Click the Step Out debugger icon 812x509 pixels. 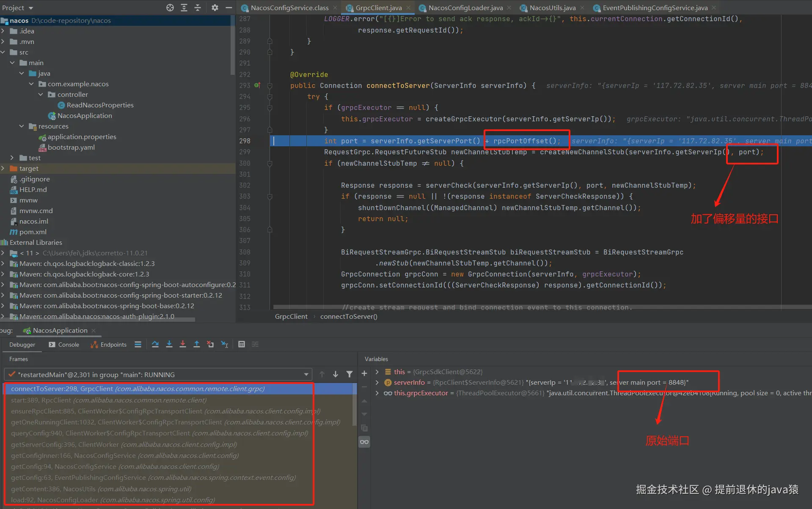[197, 345]
